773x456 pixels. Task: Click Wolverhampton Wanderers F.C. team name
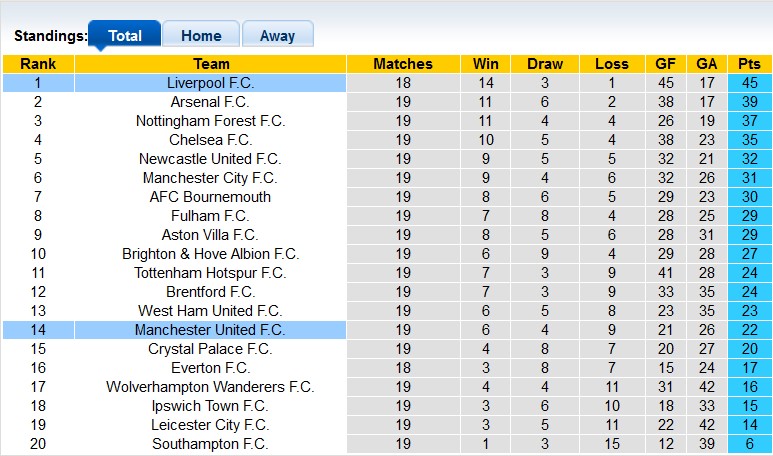point(210,387)
